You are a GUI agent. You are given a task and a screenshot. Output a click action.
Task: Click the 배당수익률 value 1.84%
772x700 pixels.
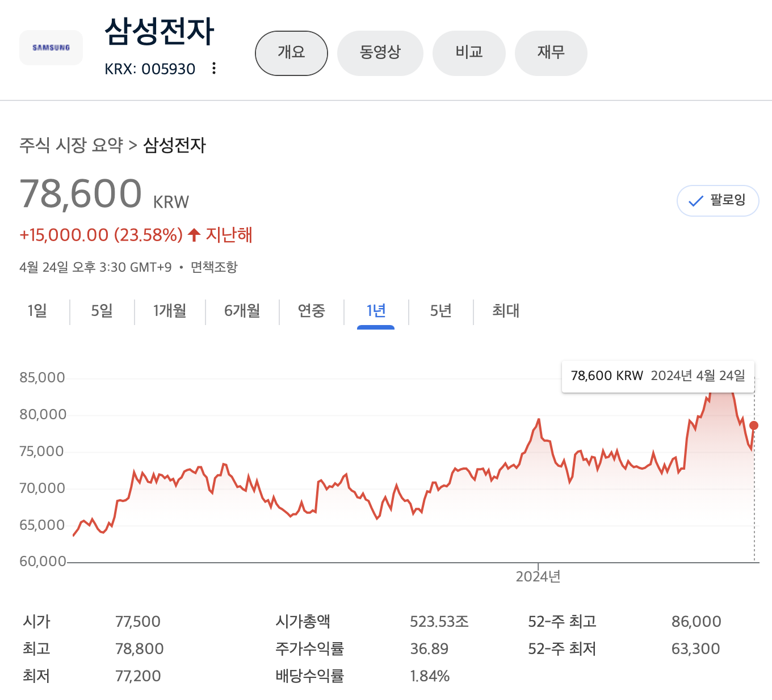(x=430, y=676)
